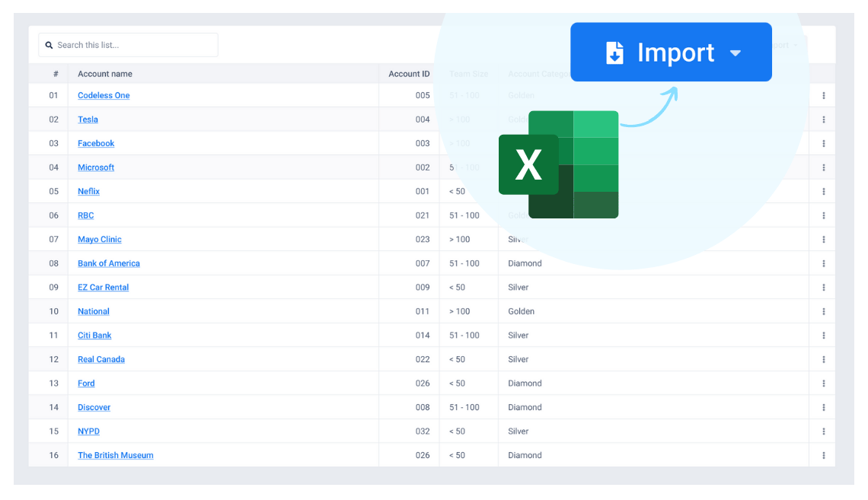868x500 pixels.
Task: Select Account ID 021 cell
Action: [423, 215]
